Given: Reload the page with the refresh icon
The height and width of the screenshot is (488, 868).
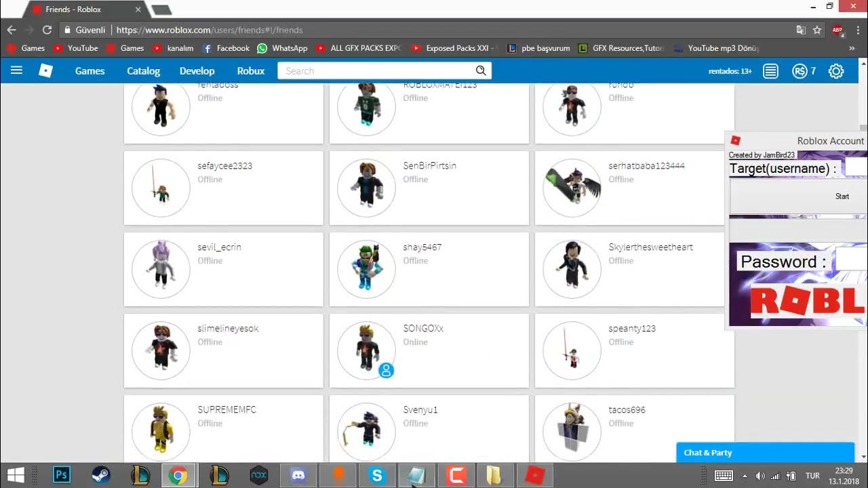Looking at the screenshot, I should tap(47, 30).
